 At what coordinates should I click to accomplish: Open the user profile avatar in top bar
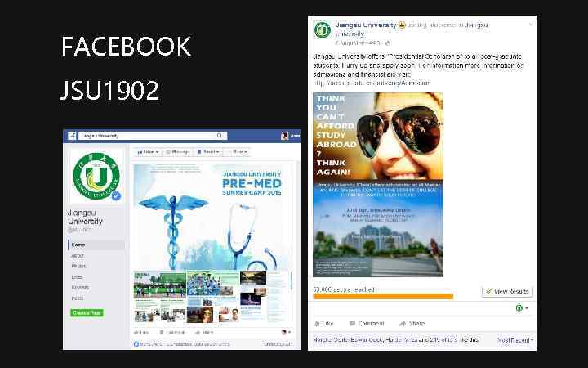[x=285, y=136]
